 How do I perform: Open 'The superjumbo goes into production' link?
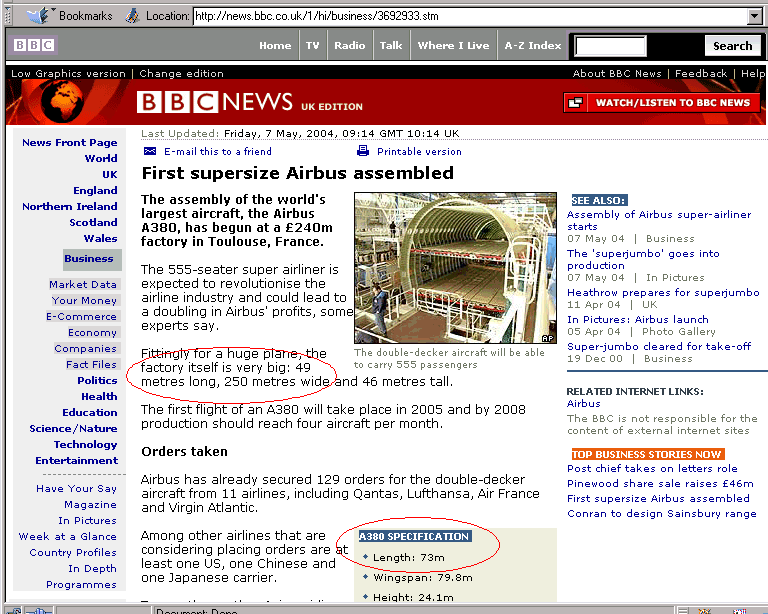click(643, 260)
